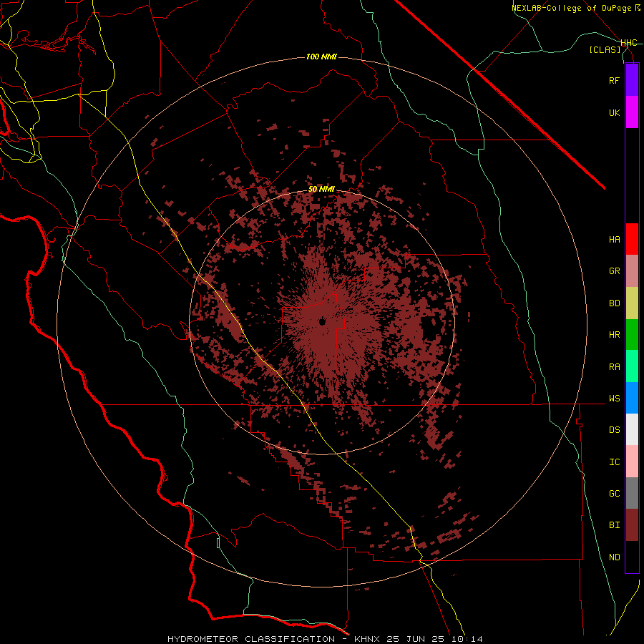
Task: Click the 'WS' legend label
Action: (x=614, y=398)
